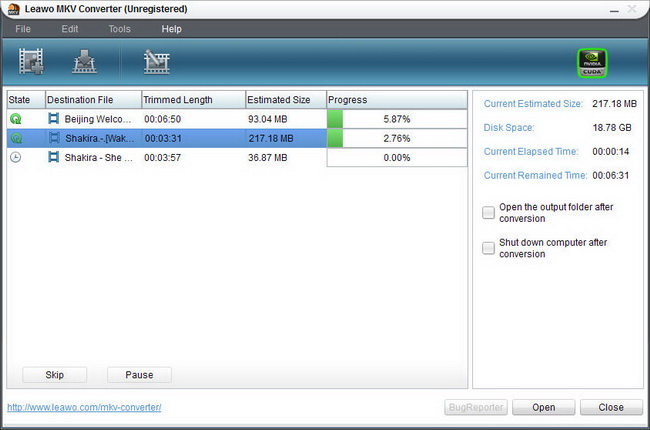Click Current Remained Time value 00:06:31
The image size is (650, 430).
[611, 175]
